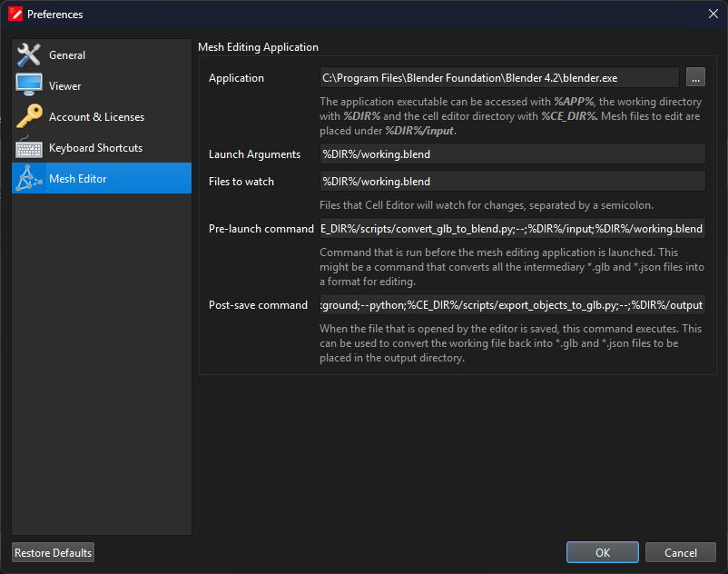Select the Mesh Editor section
This screenshot has height=574, width=728.
tap(102, 178)
